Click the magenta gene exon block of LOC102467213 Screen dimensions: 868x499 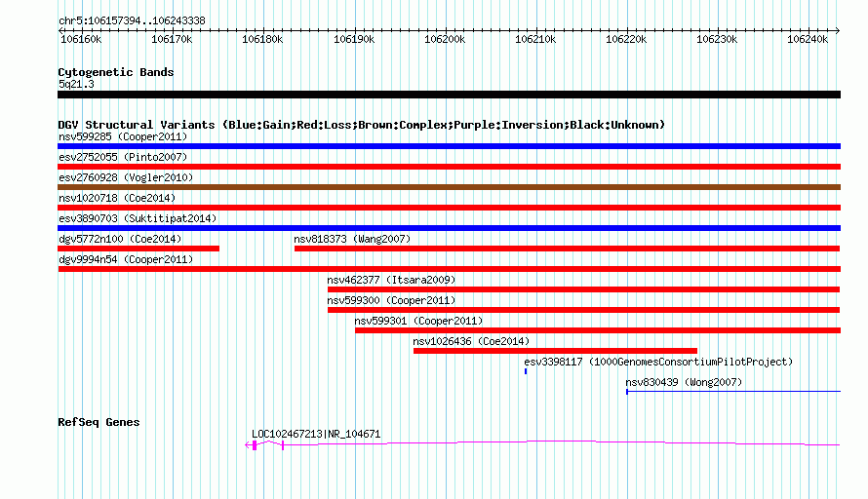(255, 445)
